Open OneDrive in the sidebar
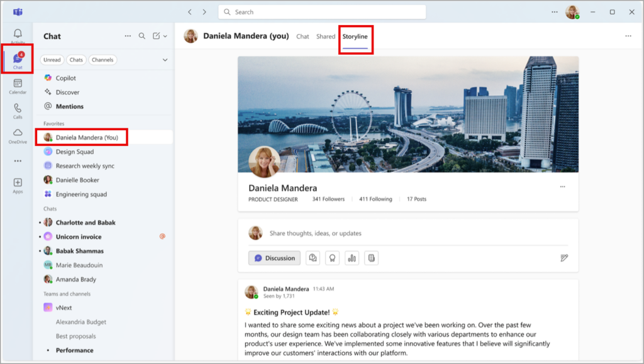The height and width of the screenshot is (364, 644). click(x=18, y=136)
